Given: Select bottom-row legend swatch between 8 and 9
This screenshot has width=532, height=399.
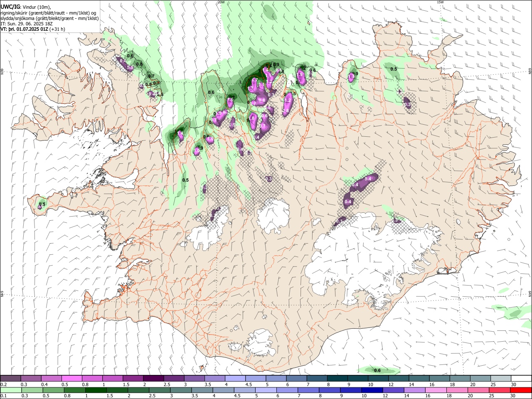Looking at the screenshot, I should click(x=330, y=390).
